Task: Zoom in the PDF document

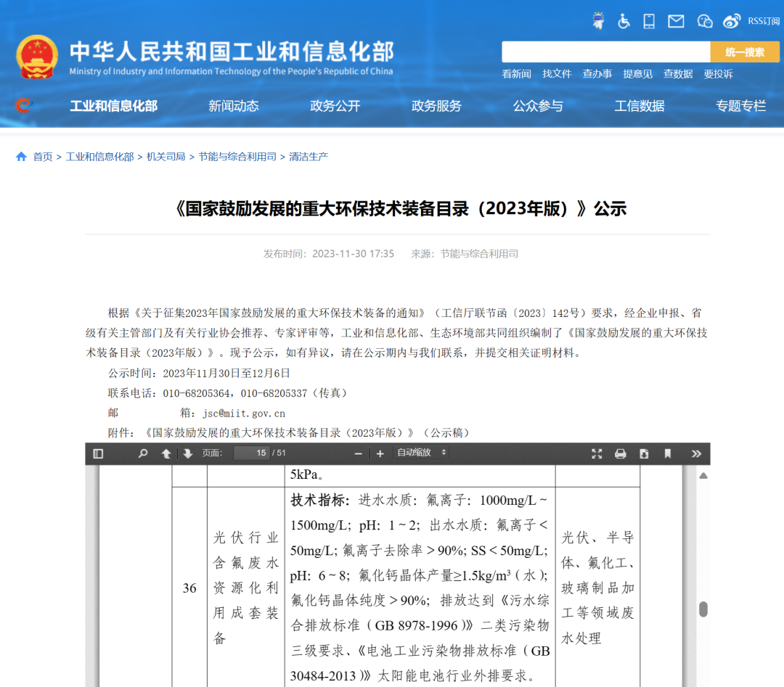Action: [x=380, y=453]
